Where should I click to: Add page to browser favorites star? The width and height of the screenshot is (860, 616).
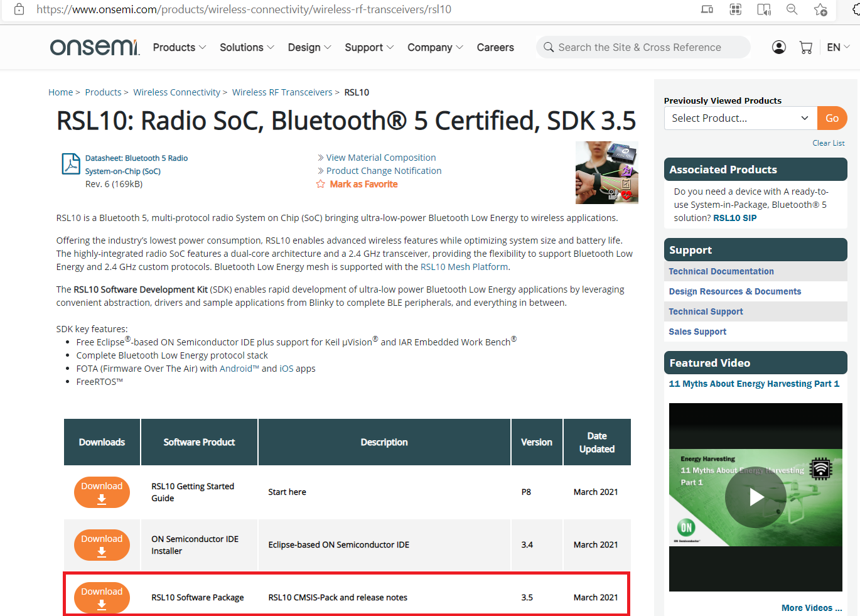[x=820, y=9]
